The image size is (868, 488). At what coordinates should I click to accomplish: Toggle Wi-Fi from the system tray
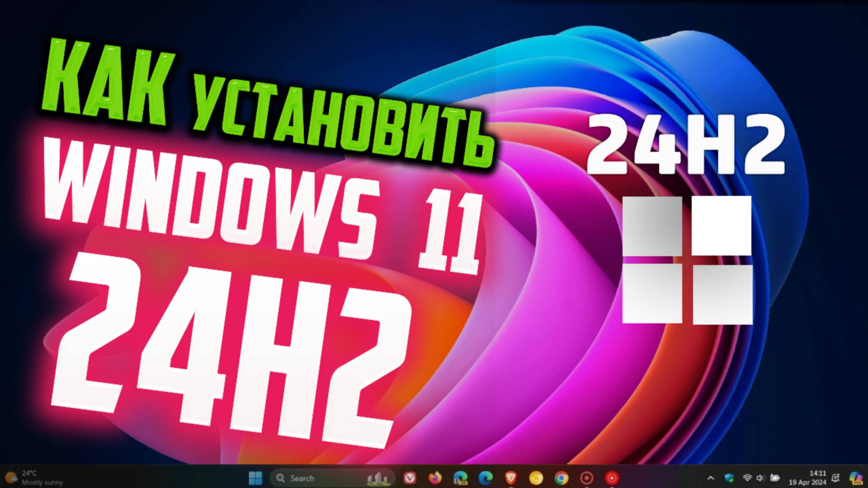coord(748,478)
